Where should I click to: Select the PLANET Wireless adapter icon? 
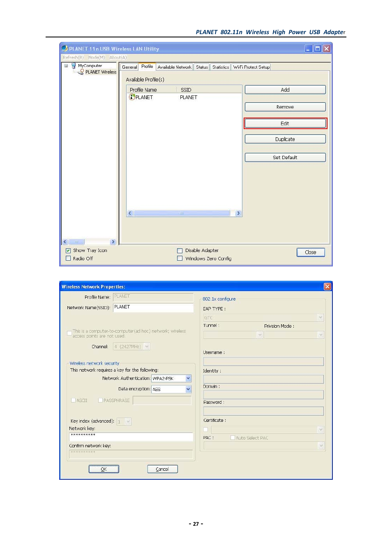coord(82,72)
